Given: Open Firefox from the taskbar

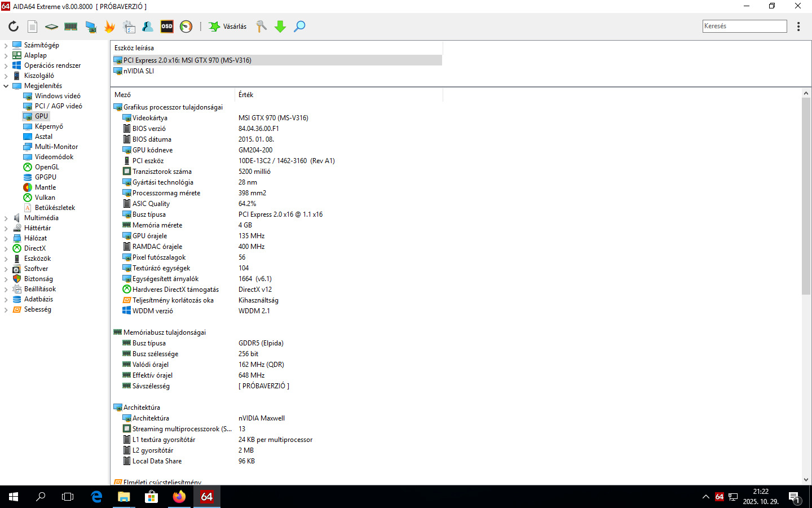Looking at the screenshot, I should click(x=179, y=497).
